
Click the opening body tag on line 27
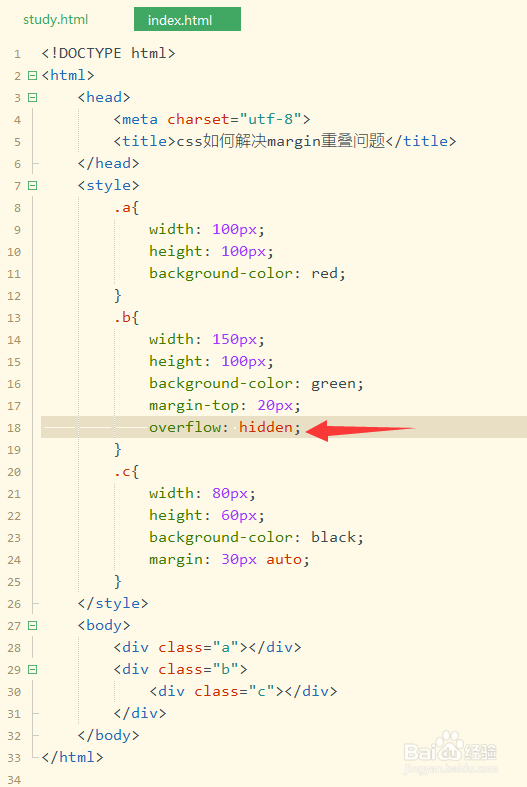tap(104, 625)
